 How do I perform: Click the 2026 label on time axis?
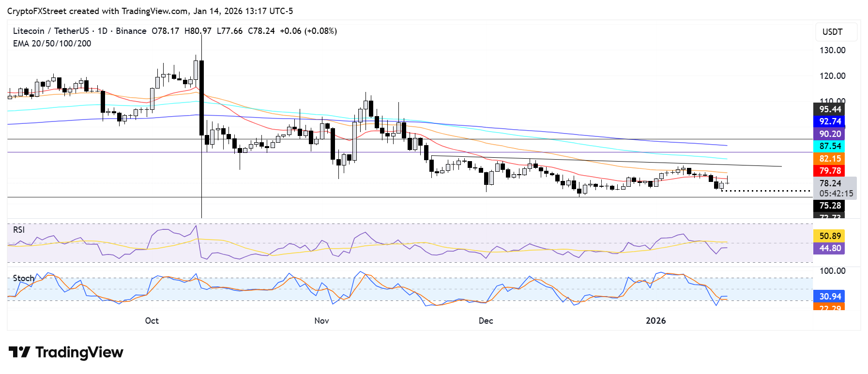[x=655, y=321]
